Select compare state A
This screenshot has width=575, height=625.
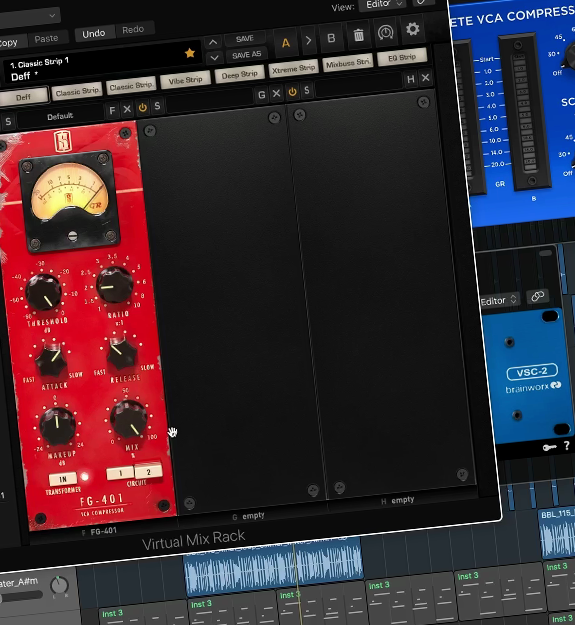click(x=286, y=42)
